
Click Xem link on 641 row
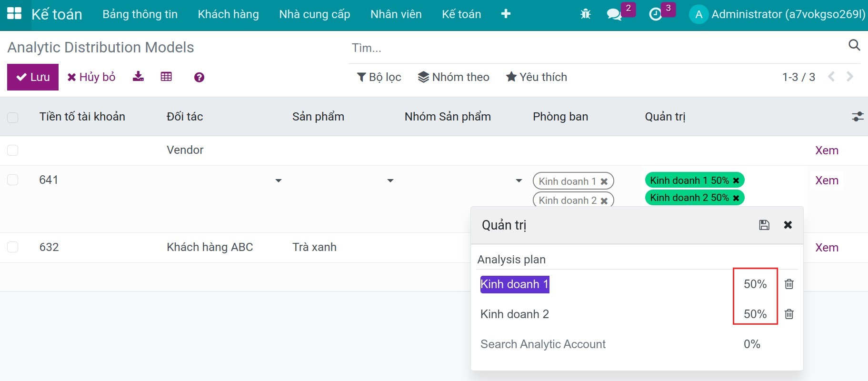click(827, 180)
